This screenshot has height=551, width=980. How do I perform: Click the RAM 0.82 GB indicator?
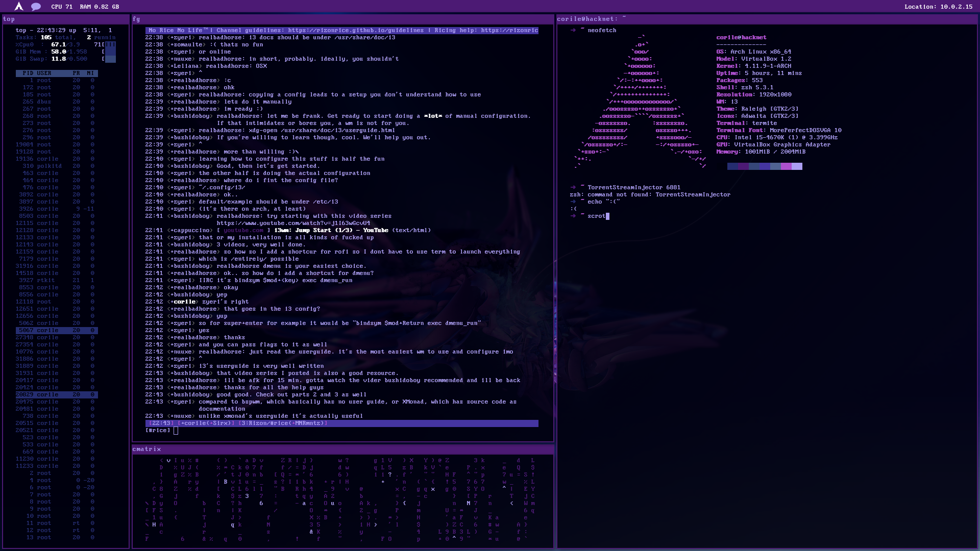click(100, 7)
